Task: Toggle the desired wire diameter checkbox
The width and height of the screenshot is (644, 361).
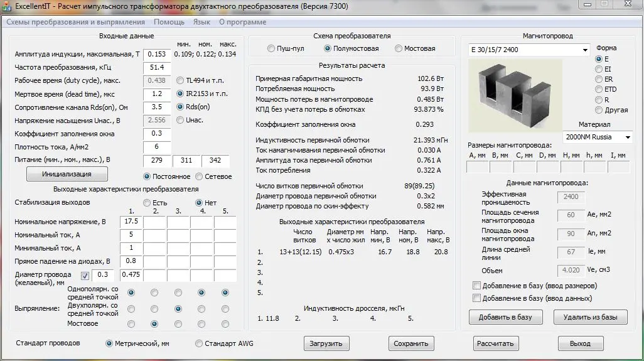Action: click(85, 276)
